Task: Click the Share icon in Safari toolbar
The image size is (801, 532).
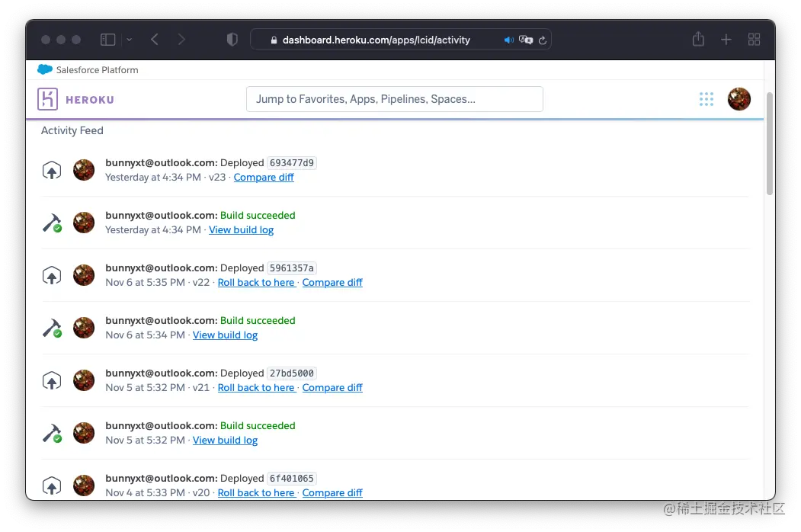Action: (698, 39)
